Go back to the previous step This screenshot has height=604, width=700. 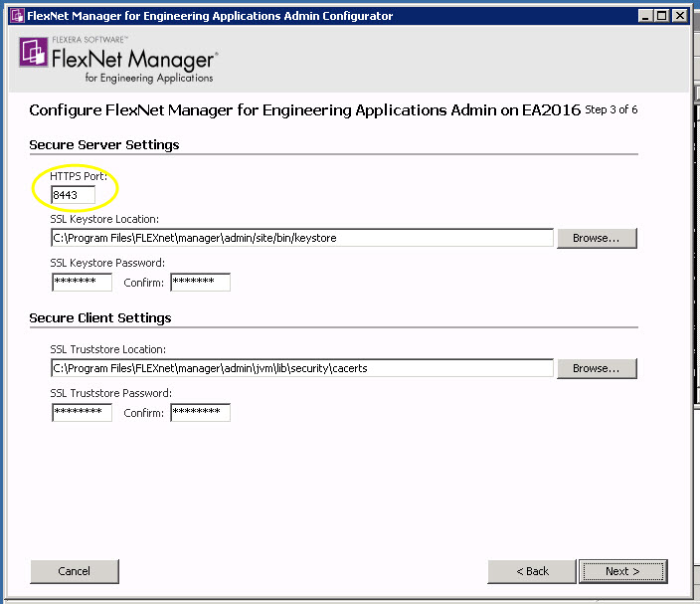[x=532, y=571]
